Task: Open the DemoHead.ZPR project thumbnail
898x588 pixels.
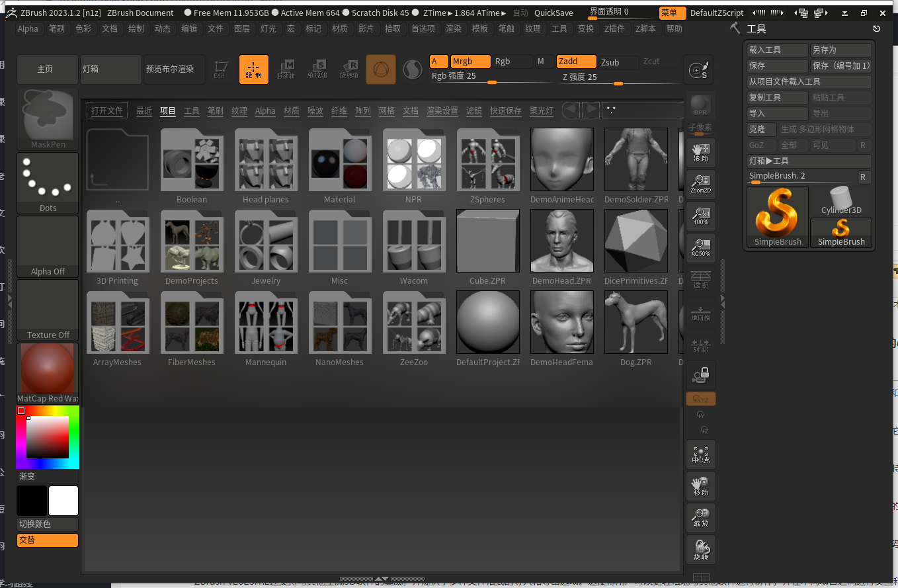Action: [x=561, y=241]
